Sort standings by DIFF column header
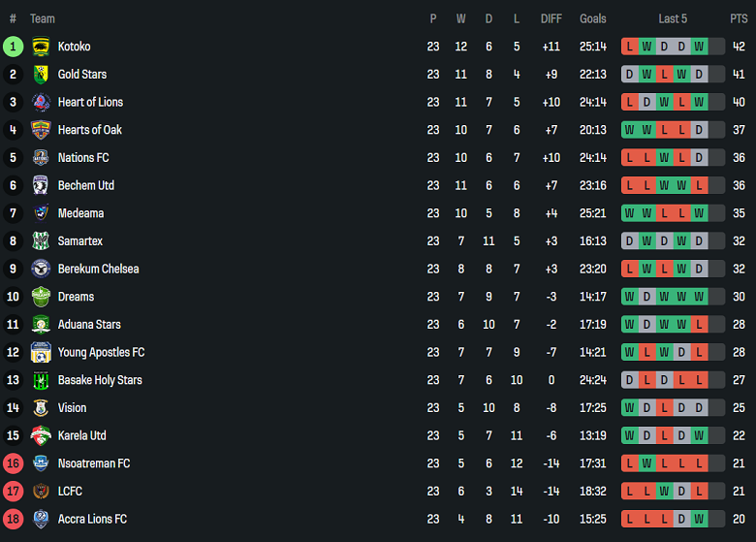Image resolution: width=756 pixels, height=542 pixels. click(x=551, y=18)
